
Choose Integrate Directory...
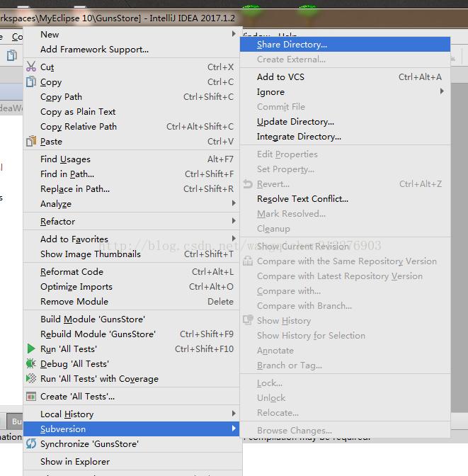pyautogui.click(x=345, y=136)
